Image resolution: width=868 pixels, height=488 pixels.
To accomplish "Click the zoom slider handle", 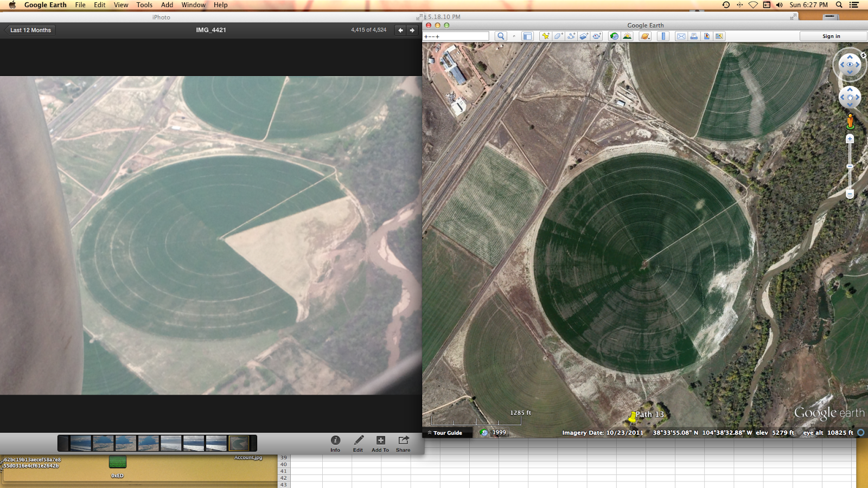I will click(x=850, y=166).
